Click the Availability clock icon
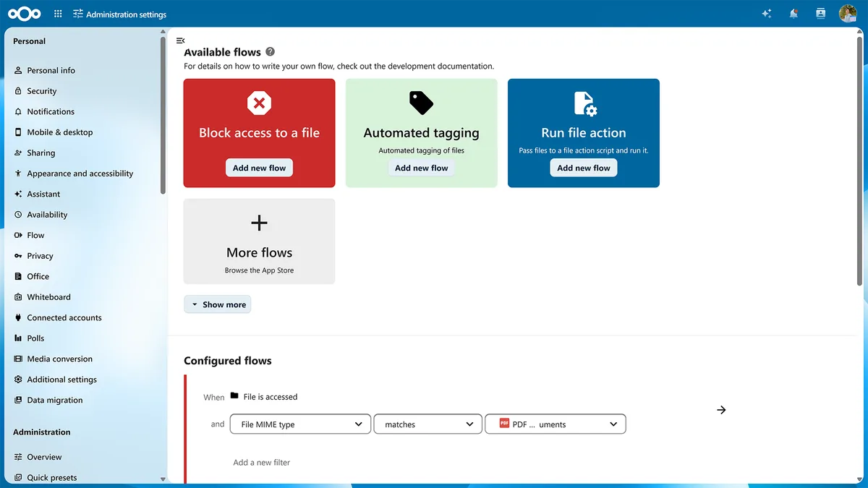This screenshot has width=868, height=488. tap(18, 215)
